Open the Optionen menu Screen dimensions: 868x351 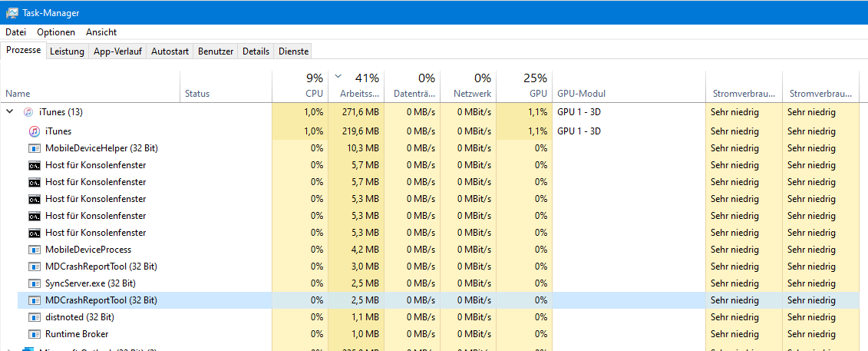tap(56, 32)
